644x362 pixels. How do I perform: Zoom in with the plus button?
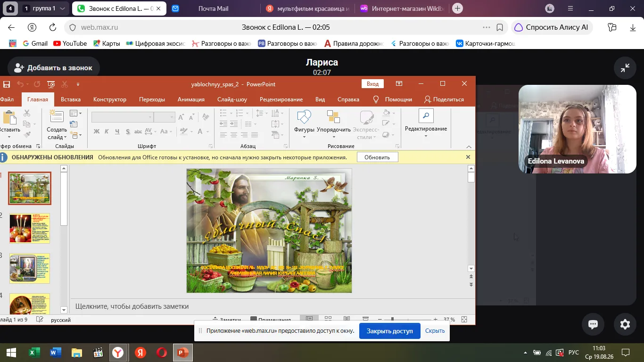point(435,320)
